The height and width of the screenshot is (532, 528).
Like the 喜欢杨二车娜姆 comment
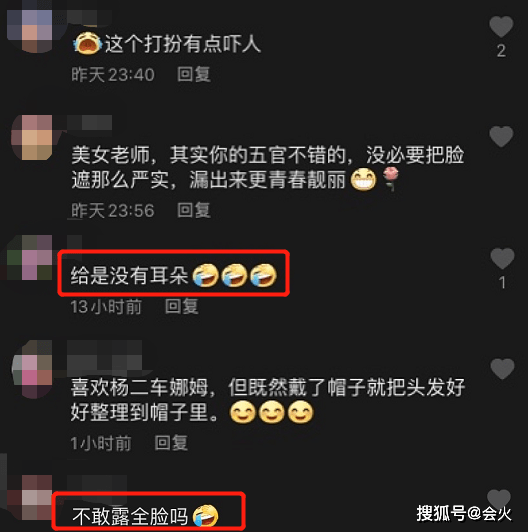pyautogui.click(x=502, y=369)
